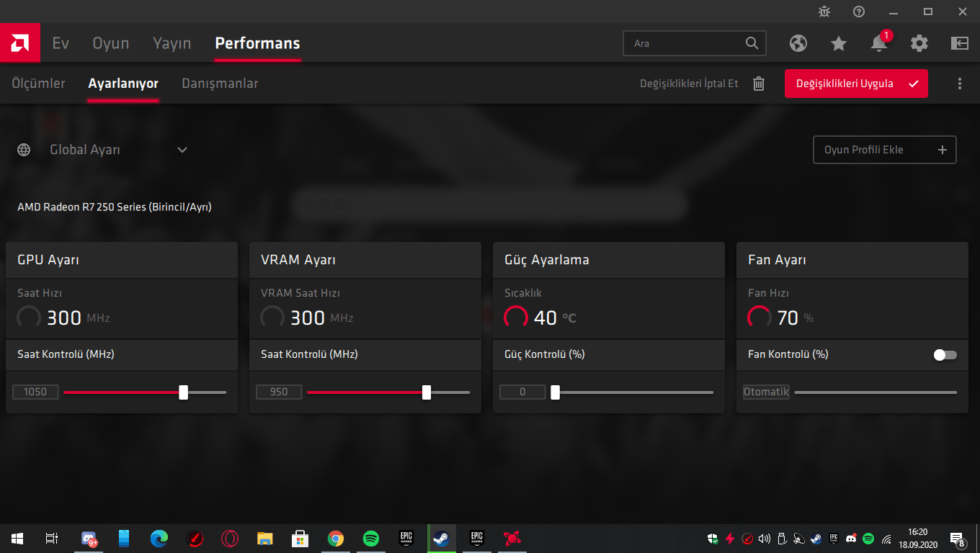Select the Oyun menu item
The width and height of the screenshot is (980, 553).
point(110,43)
